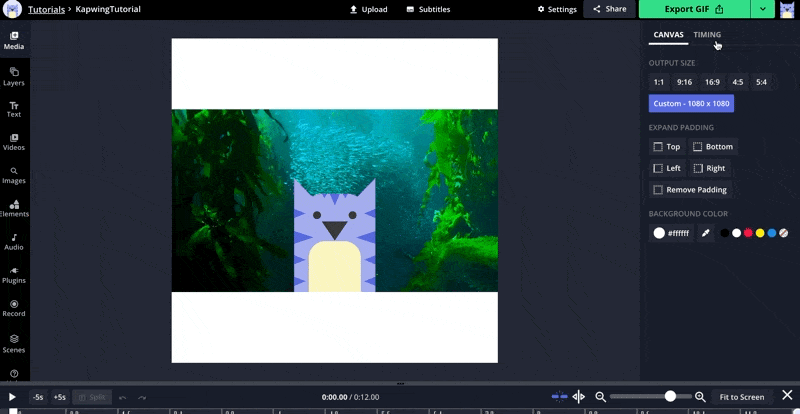The image size is (800, 414).
Task: Open the Layers panel
Action: point(14,77)
